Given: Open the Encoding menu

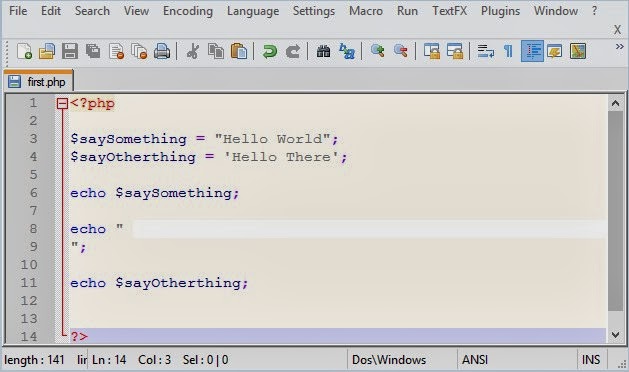Looking at the screenshot, I should tap(188, 11).
